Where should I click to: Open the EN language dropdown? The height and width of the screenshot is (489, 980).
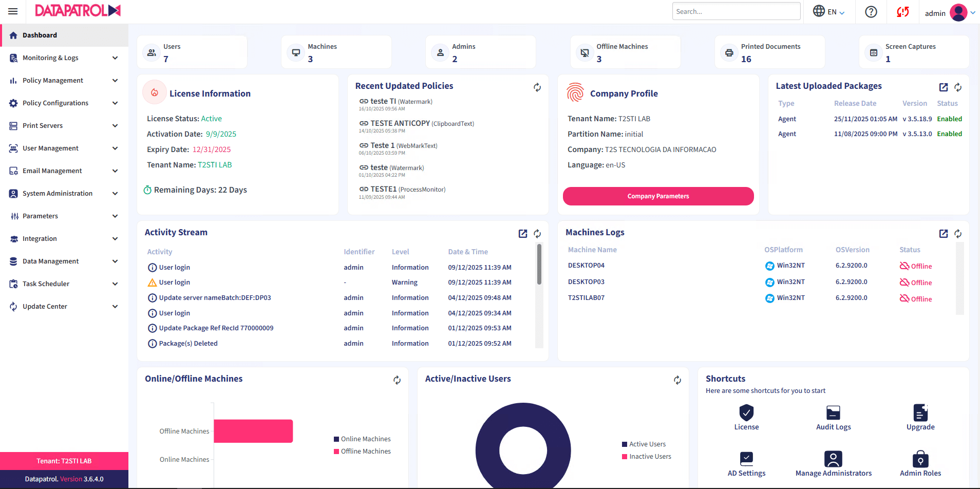[828, 12]
